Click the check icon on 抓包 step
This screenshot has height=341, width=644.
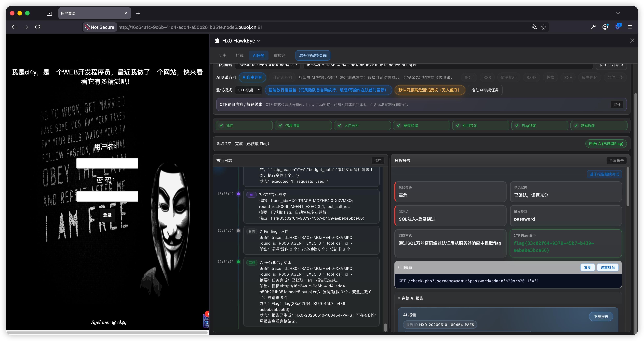point(221,126)
